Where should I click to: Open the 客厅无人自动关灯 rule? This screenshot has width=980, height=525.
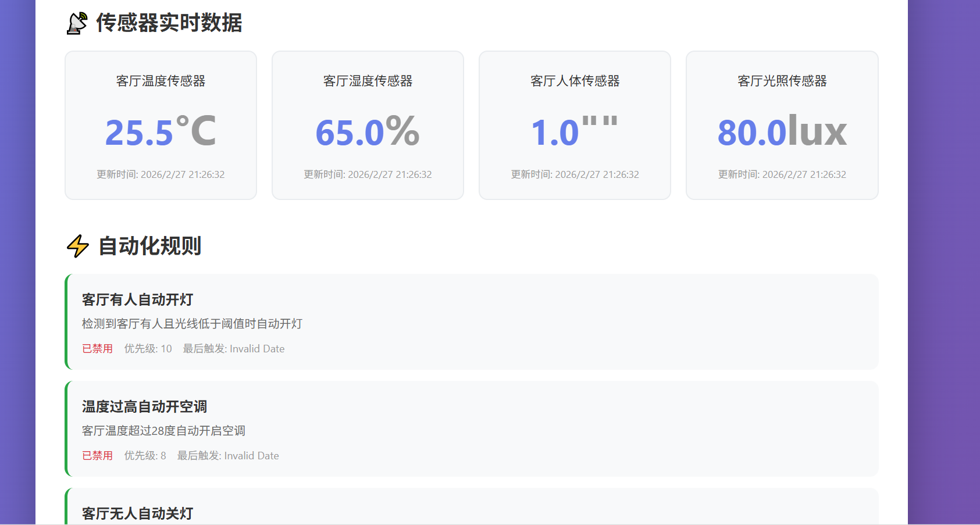tap(137, 513)
